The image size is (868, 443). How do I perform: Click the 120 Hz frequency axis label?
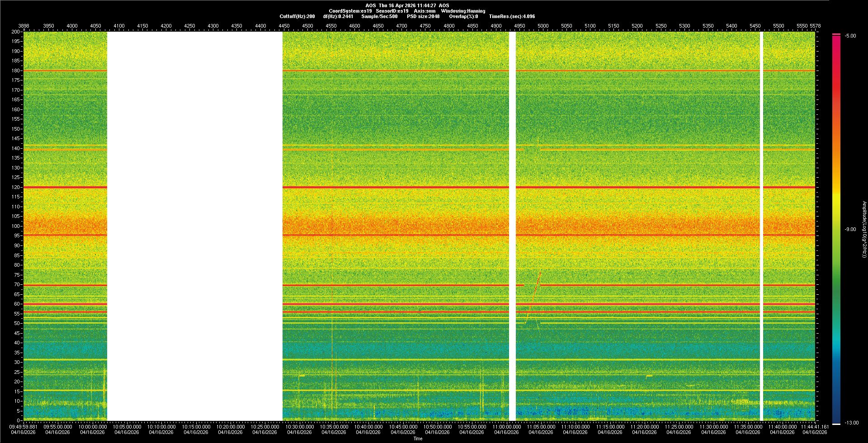click(x=16, y=187)
